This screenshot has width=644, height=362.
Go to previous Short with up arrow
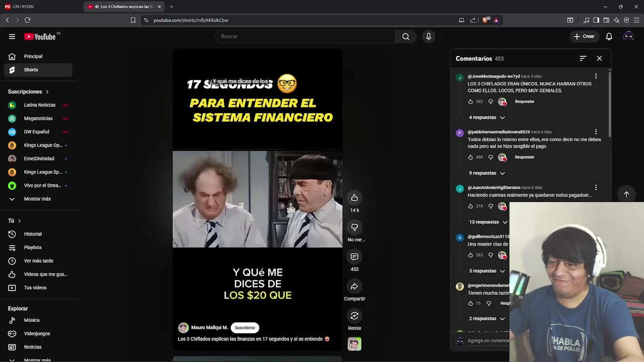626,194
